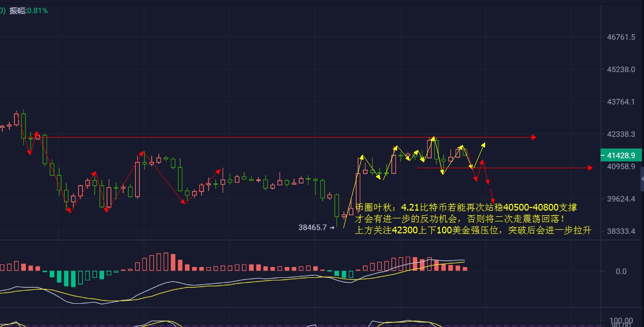Click the amplitude value 0.81%

click(x=36, y=10)
